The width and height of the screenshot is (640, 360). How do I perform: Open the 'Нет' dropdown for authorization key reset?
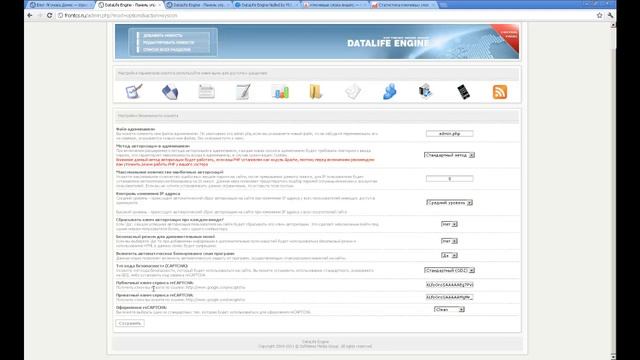(449, 224)
